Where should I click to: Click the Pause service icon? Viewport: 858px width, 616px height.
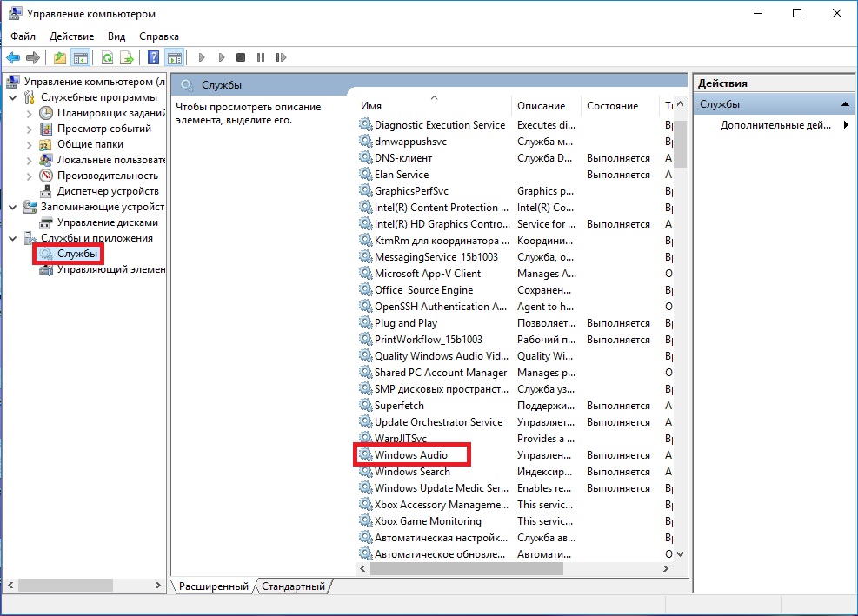(x=261, y=57)
